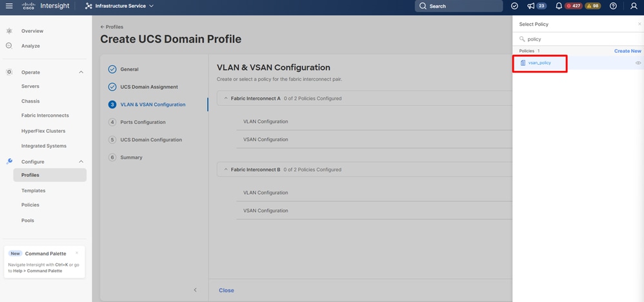Click the UCS Domain Assignment checkmark icon

tap(112, 86)
